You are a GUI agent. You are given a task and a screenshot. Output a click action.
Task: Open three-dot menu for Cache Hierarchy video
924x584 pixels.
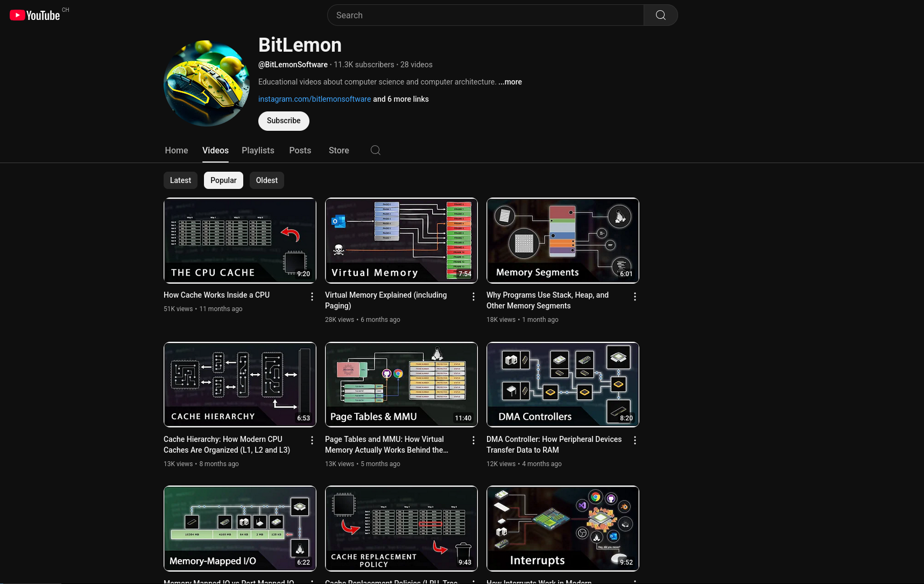[312, 441]
